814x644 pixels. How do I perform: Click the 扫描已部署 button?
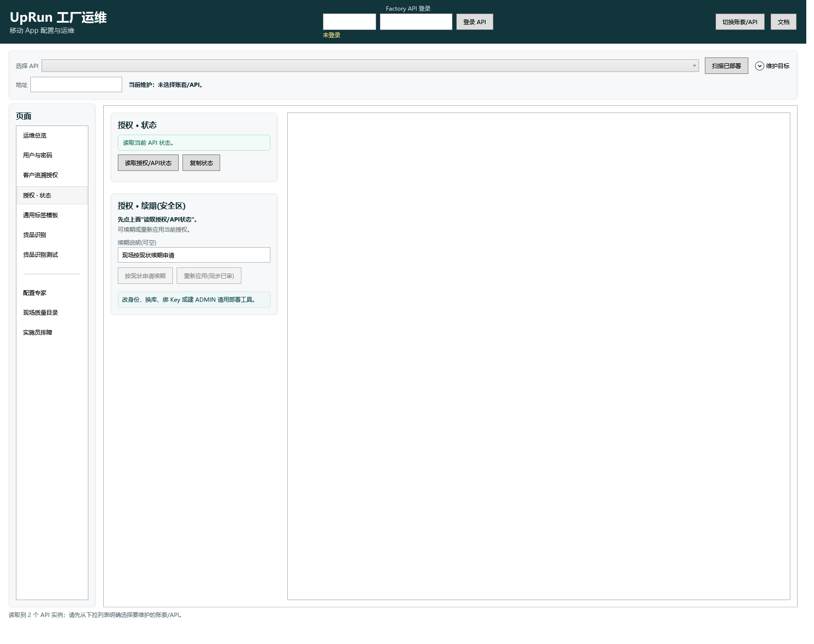point(726,66)
